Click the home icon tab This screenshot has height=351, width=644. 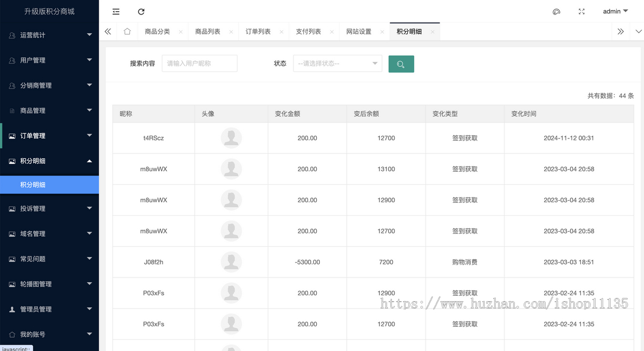pyautogui.click(x=127, y=32)
